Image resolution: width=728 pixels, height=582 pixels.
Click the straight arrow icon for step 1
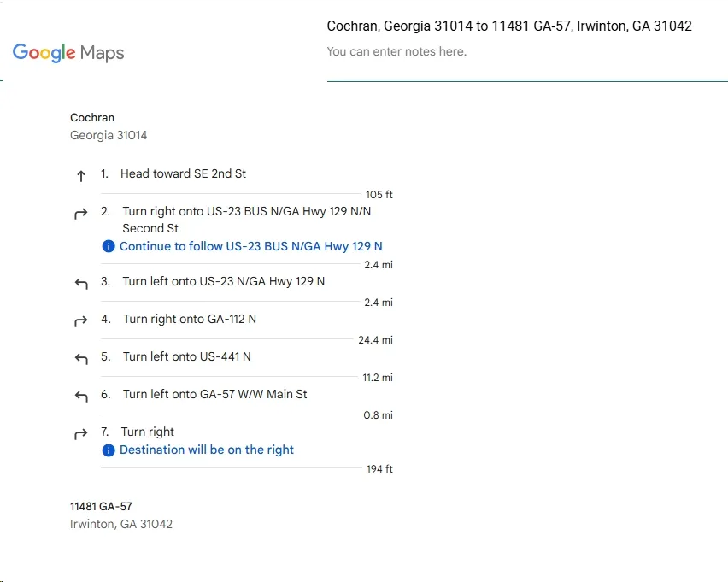click(x=81, y=176)
